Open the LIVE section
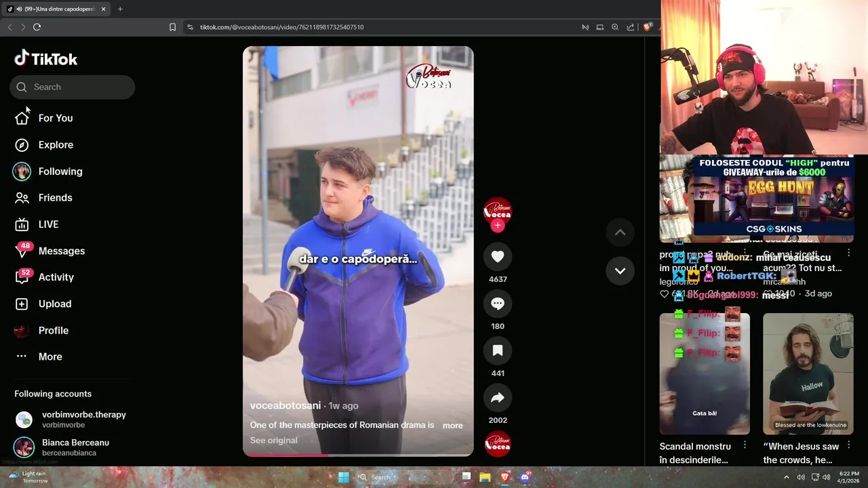 [37, 224]
